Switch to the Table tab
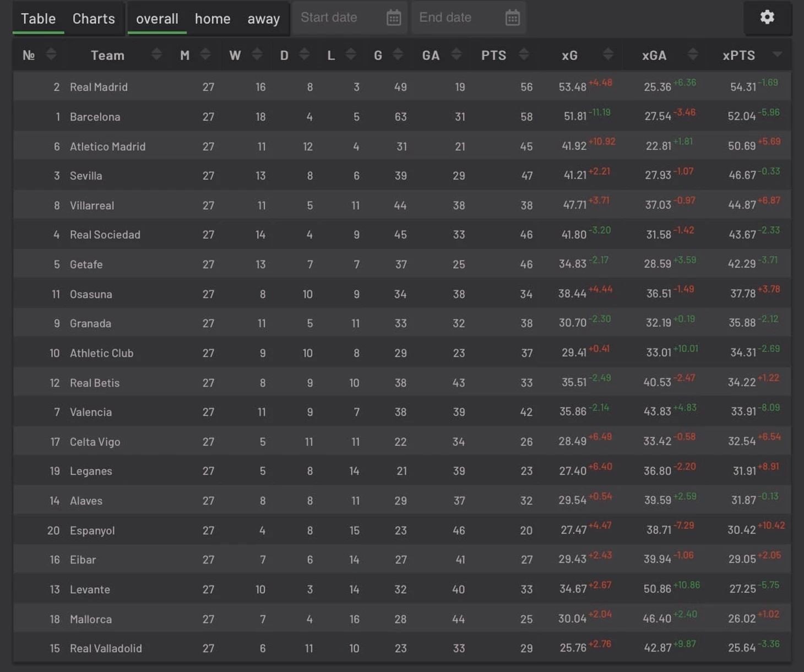Viewport: 804px width, 672px height. 38,19
